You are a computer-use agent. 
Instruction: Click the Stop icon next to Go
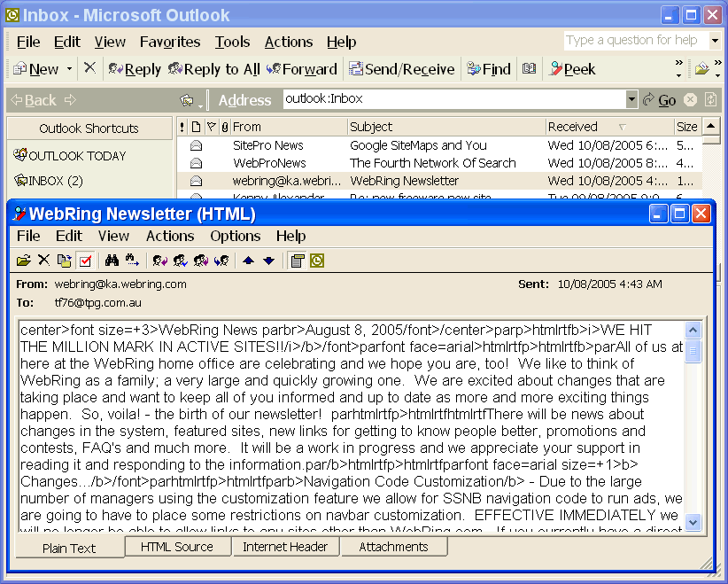click(x=691, y=99)
